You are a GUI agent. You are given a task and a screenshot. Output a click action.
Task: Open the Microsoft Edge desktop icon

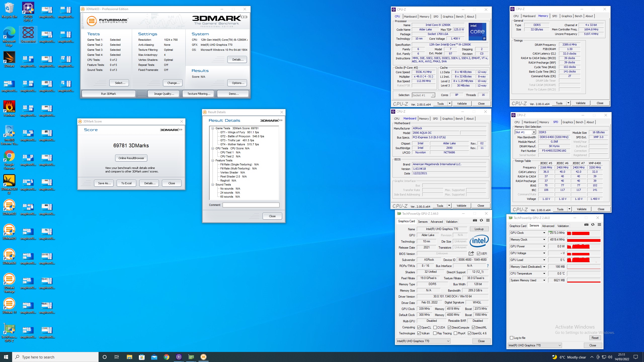[9, 36]
